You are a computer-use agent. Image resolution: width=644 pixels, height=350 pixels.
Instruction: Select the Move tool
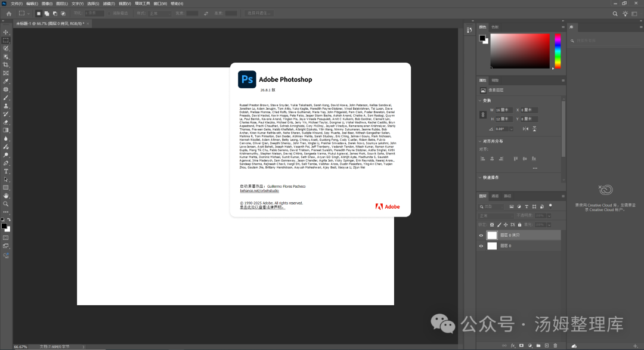coord(6,32)
